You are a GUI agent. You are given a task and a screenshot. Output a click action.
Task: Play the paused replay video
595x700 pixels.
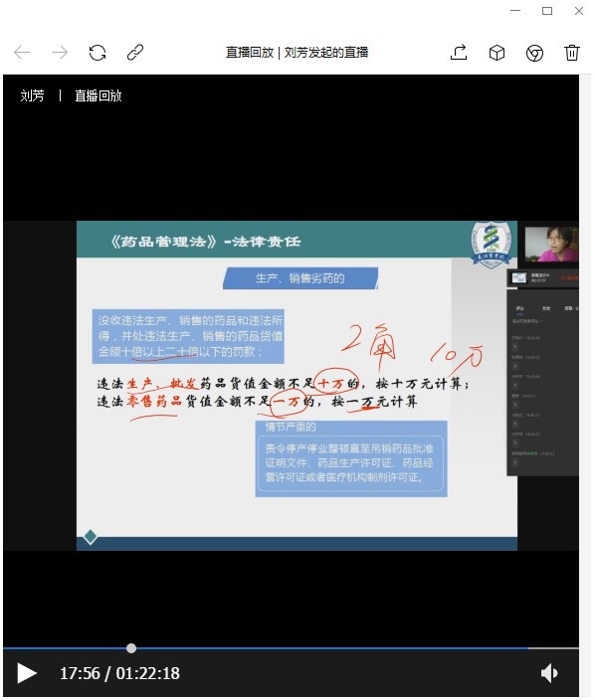[x=26, y=673]
